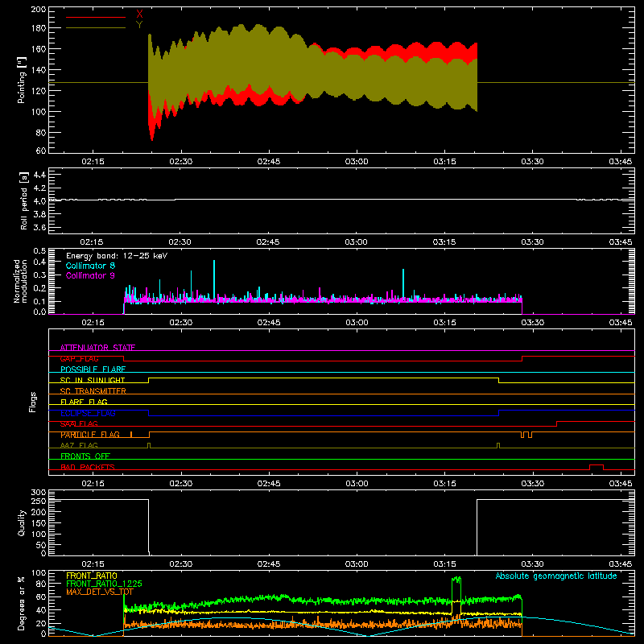The width and height of the screenshot is (644, 644).
Task: Click the Quality axis title
Action: click(x=22, y=522)
